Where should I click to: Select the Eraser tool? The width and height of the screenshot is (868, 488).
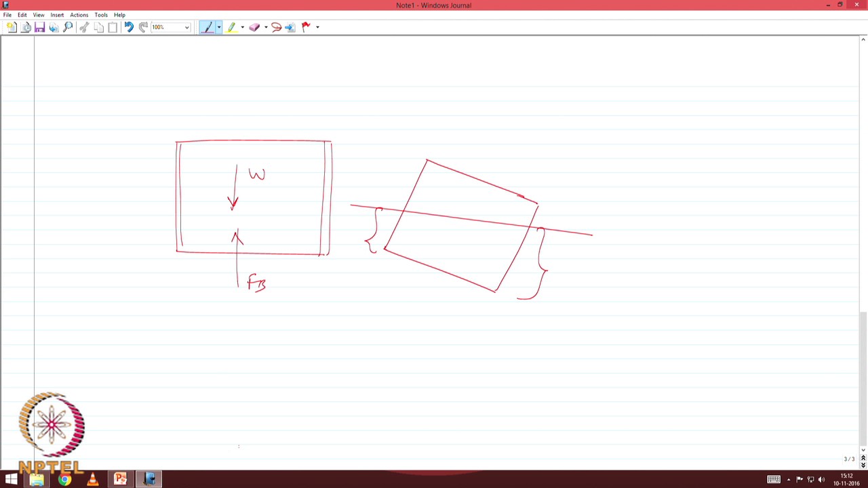tap(254, 27)
